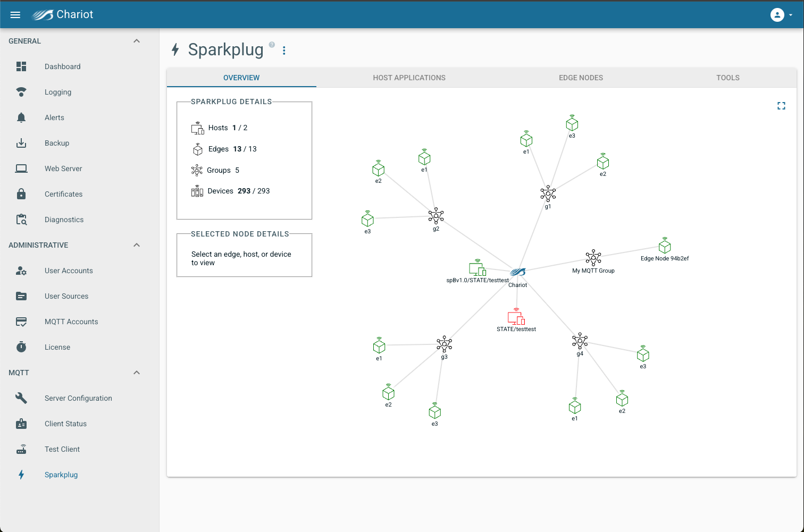Screen dimensions: 804x532
Task: Open the License page
Action: (x=80, y=347)
